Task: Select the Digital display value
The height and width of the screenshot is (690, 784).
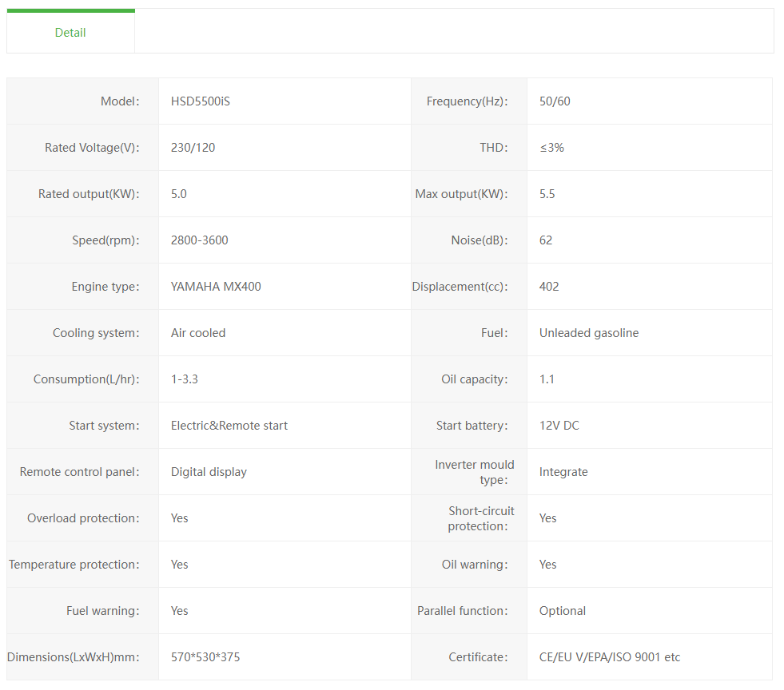Action: pyautogui.click(x=209, y=472)
